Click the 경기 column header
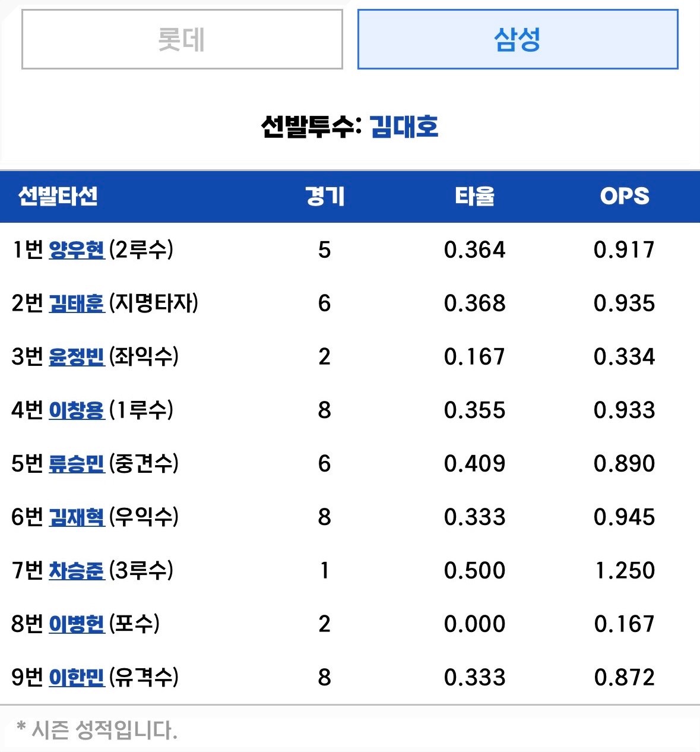The height and width of the screenshot is (752, 700). pyautogui.click(x=324, y=196)
